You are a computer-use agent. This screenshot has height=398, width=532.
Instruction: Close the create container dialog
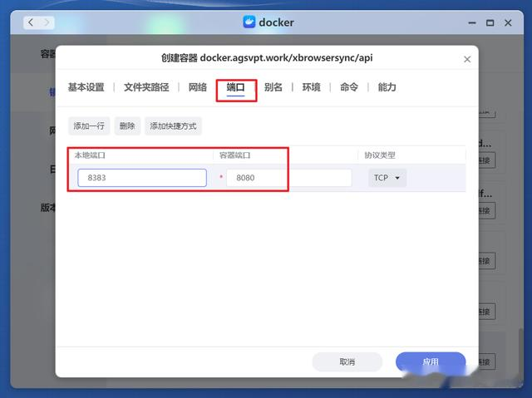point(467,59)
